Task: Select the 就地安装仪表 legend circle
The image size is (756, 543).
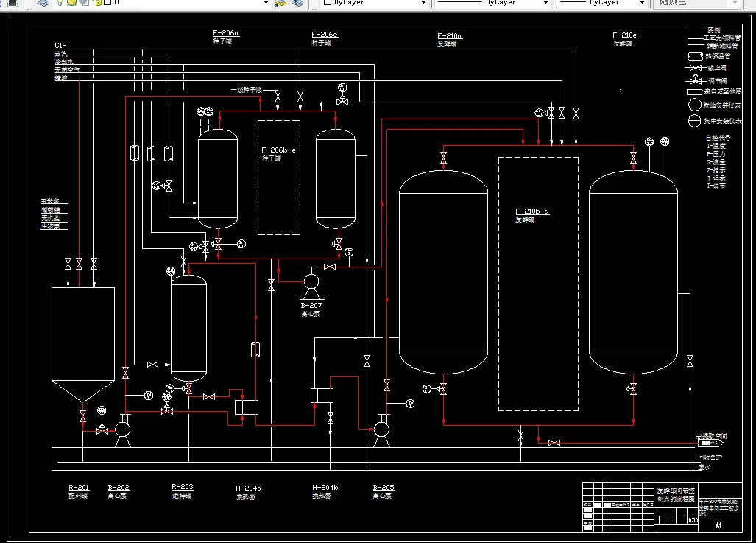Action: [695, 105]
